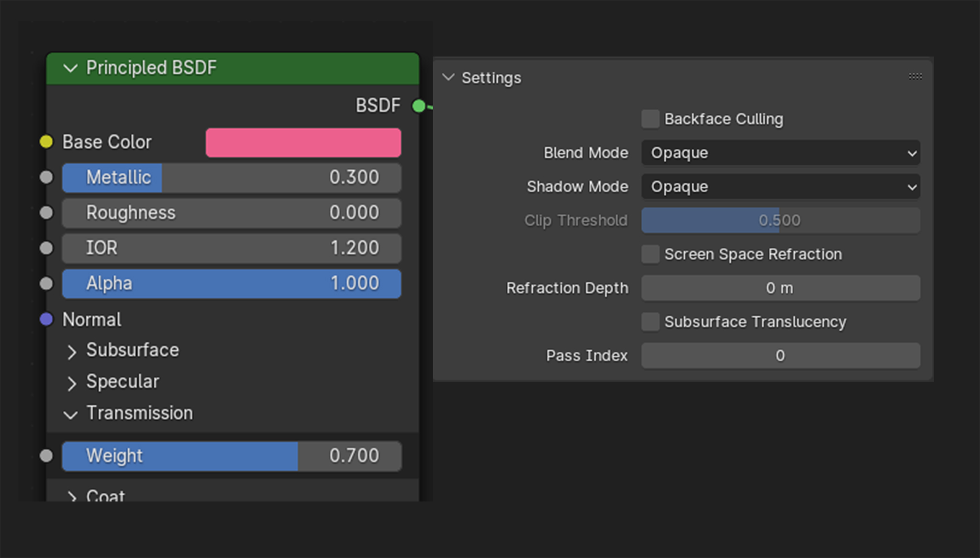Collapse the Principled BSDF node header
The height and width of the screenshot is (558, 980).
pyautogui.click(x=71, y=68)
